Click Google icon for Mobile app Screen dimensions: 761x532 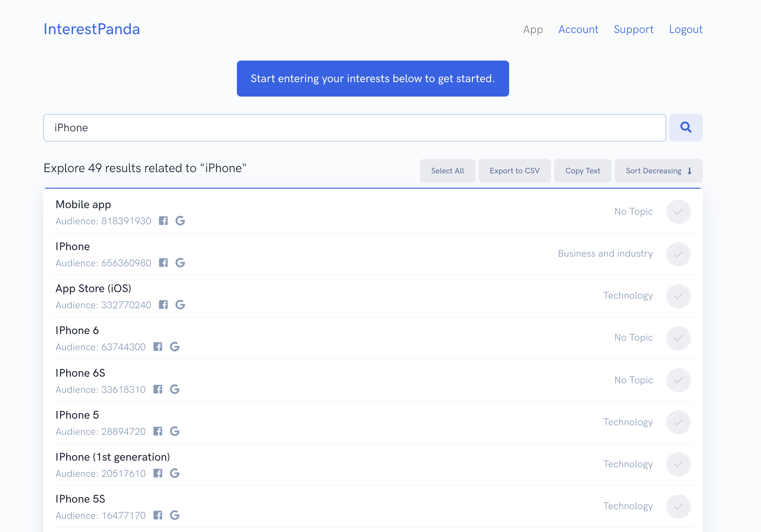click(180, 221)
